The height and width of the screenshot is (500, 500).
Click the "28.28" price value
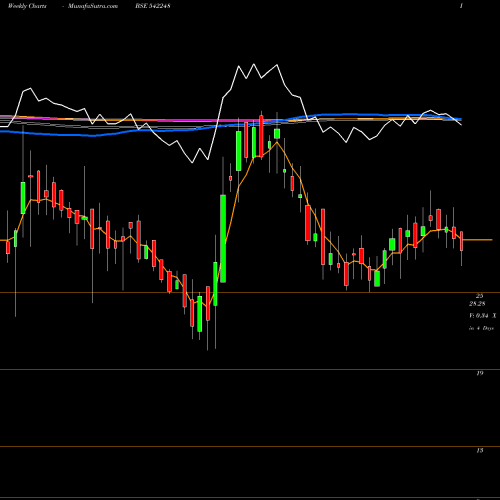pos(477,304)
